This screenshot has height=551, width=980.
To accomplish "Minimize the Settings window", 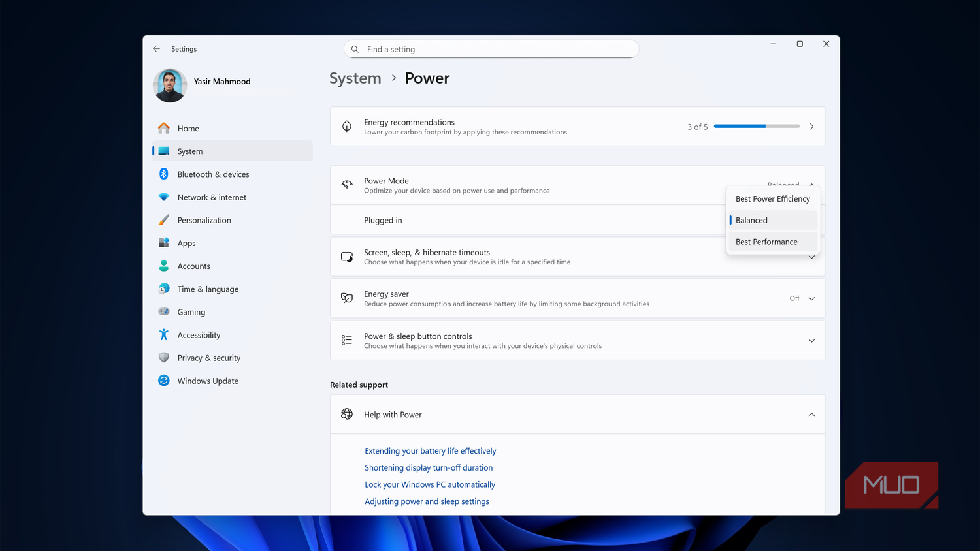I will pyautogui.click(x=773, y=44).
